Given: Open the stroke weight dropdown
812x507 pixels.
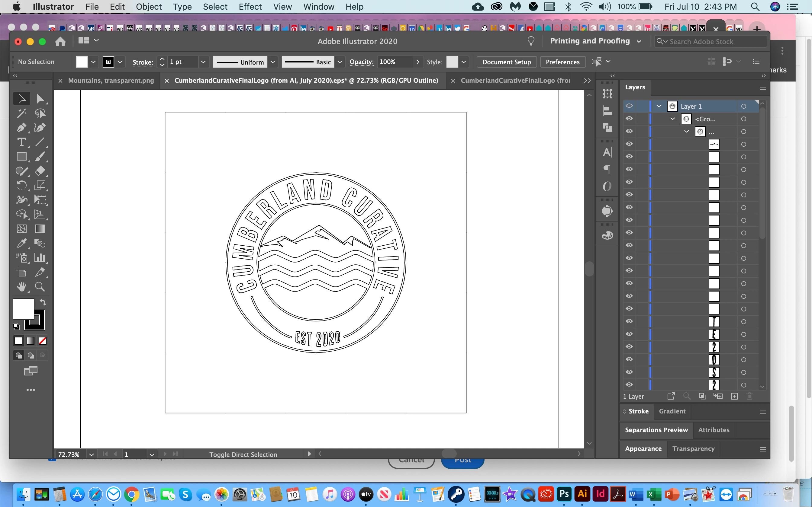Looking at the screenshot, I should [203, 62].
